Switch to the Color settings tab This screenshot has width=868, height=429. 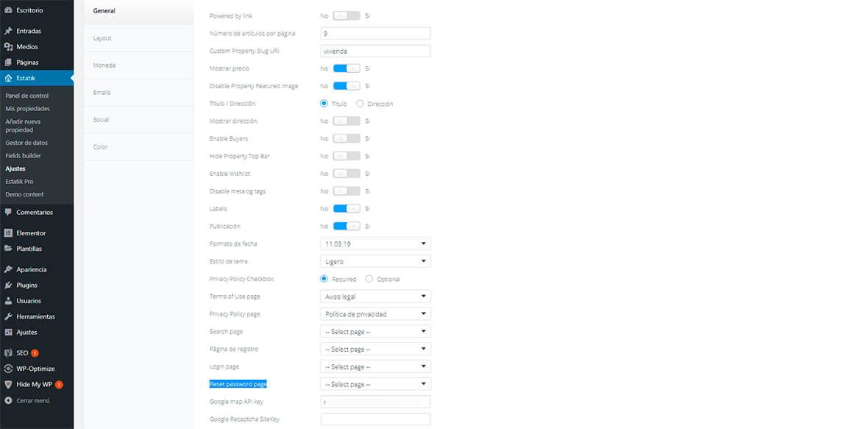coord(138,146)
